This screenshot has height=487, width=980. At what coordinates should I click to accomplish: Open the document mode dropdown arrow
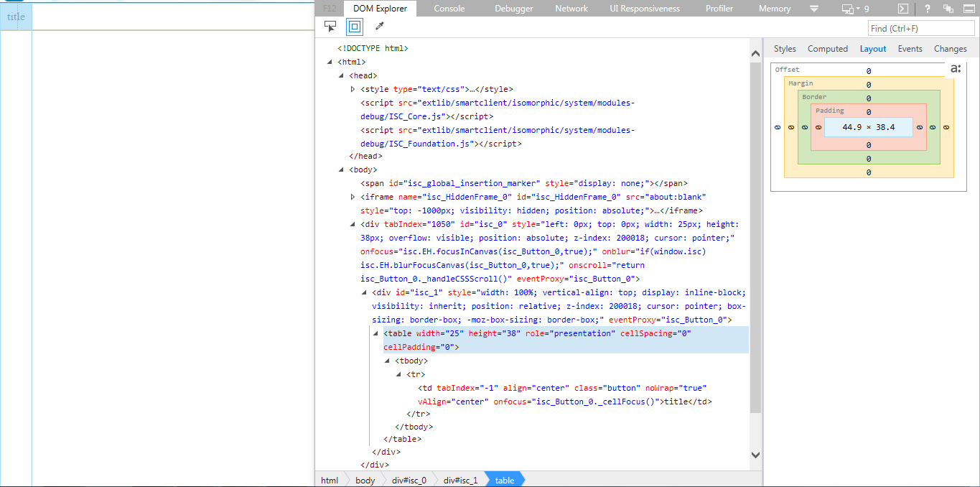tap(859, 9)
